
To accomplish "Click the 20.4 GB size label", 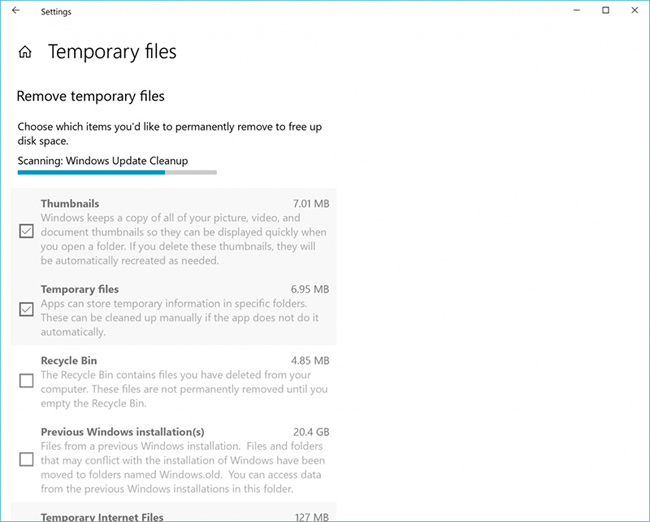I will pyautogui.click(x=310, y=432).
